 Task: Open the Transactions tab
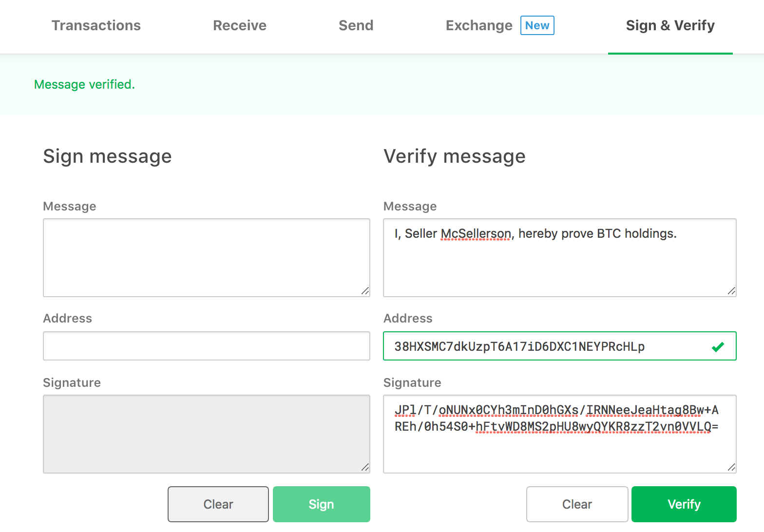(x=96, y=25)
